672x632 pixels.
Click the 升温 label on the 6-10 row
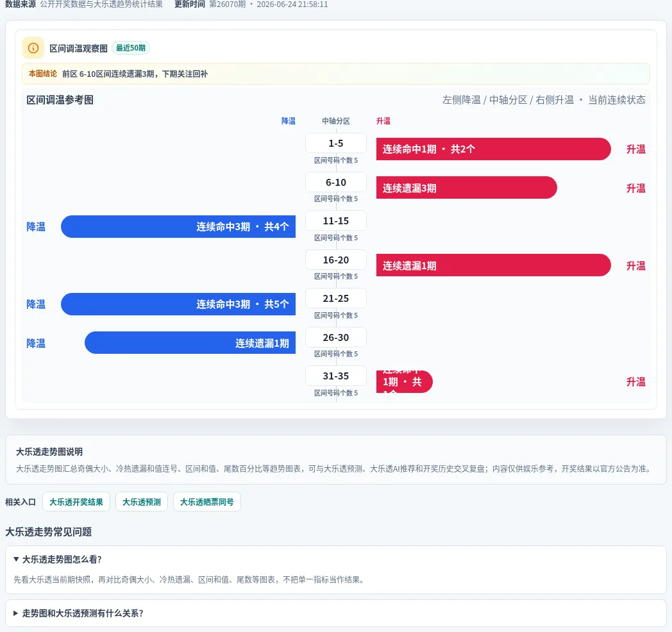pos(635,188)
